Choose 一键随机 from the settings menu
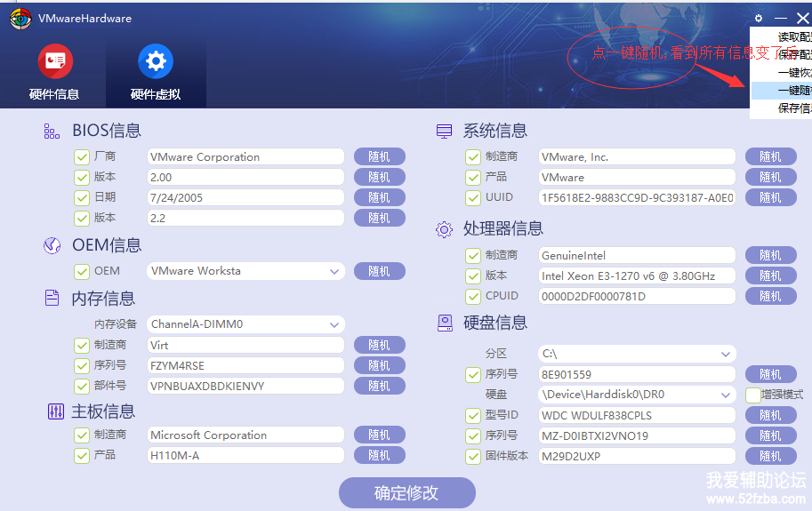The width and height of the screenshot is (812, 511). click(x=792, y=91)
